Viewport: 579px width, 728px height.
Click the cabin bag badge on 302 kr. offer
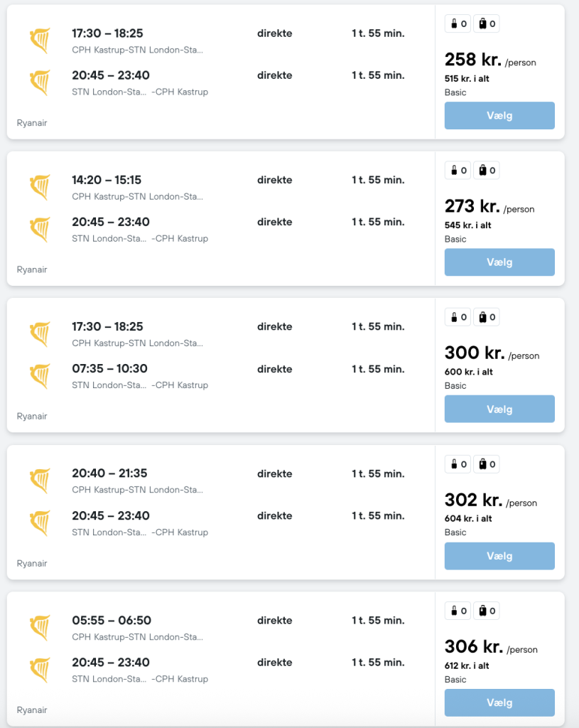point(458,464)
